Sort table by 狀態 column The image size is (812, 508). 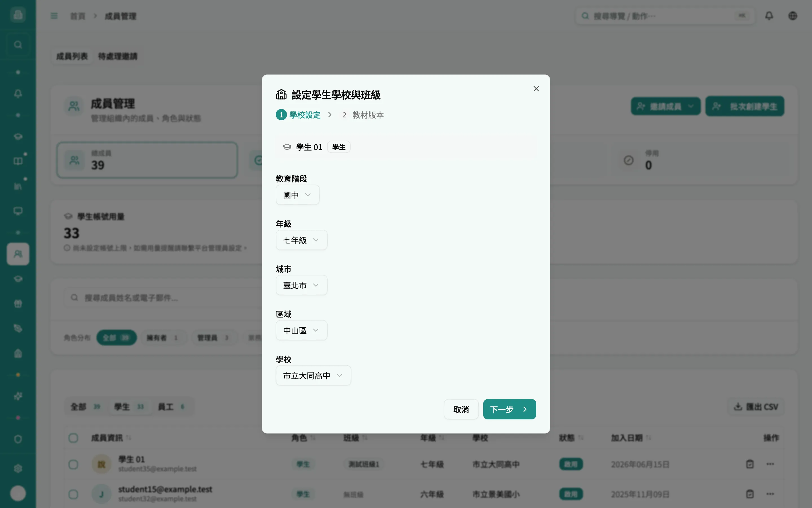click(571, 438)
